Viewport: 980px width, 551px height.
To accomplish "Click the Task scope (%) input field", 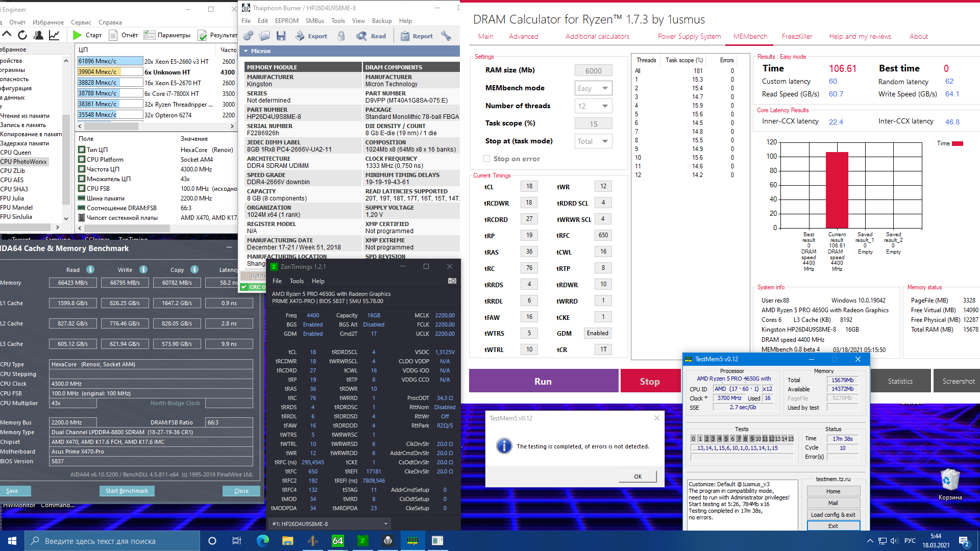I will coord(593,124).
